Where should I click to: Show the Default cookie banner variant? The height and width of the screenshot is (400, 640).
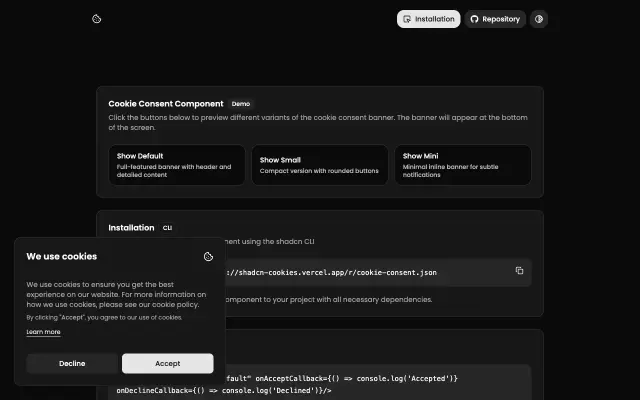(x=177, y=165)
